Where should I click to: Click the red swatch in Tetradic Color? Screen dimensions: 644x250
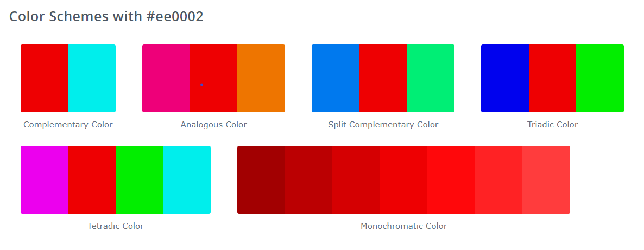(x=92, y=180)
